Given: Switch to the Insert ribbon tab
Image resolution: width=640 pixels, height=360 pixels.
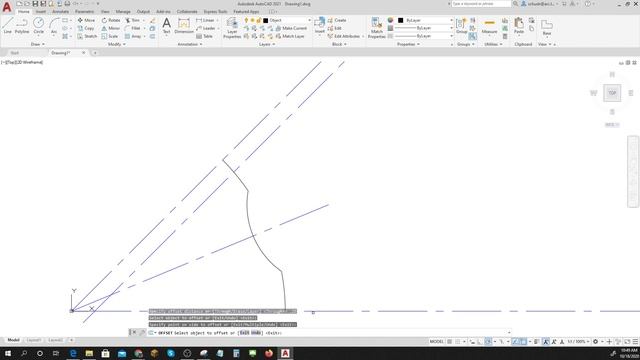Looking at the screenshot, I should (x=41, y=12).
